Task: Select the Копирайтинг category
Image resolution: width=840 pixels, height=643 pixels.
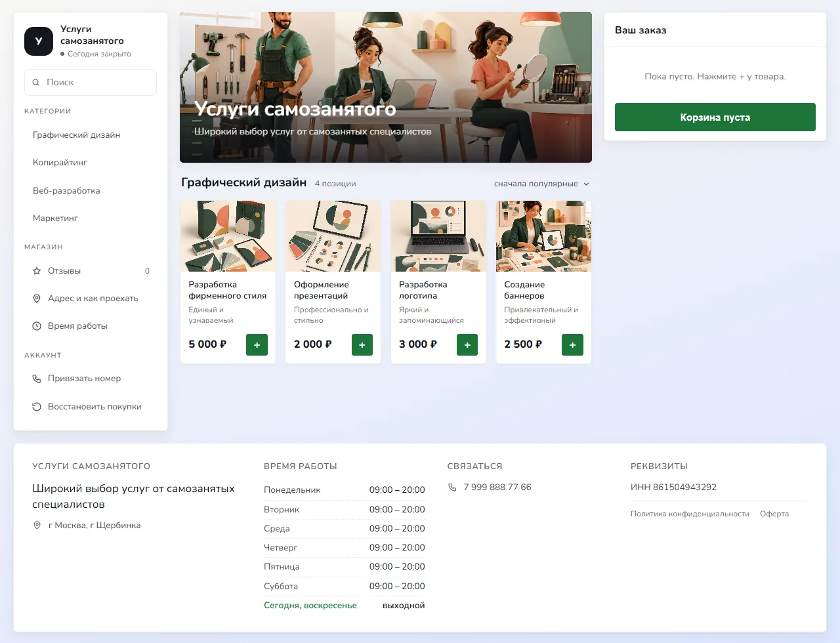Action: coord(91,162)
